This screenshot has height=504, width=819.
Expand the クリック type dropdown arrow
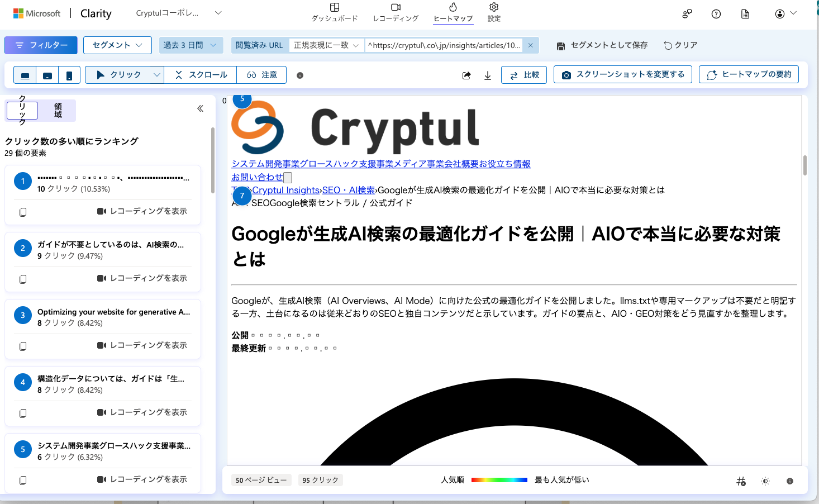(x=157, y=75)
